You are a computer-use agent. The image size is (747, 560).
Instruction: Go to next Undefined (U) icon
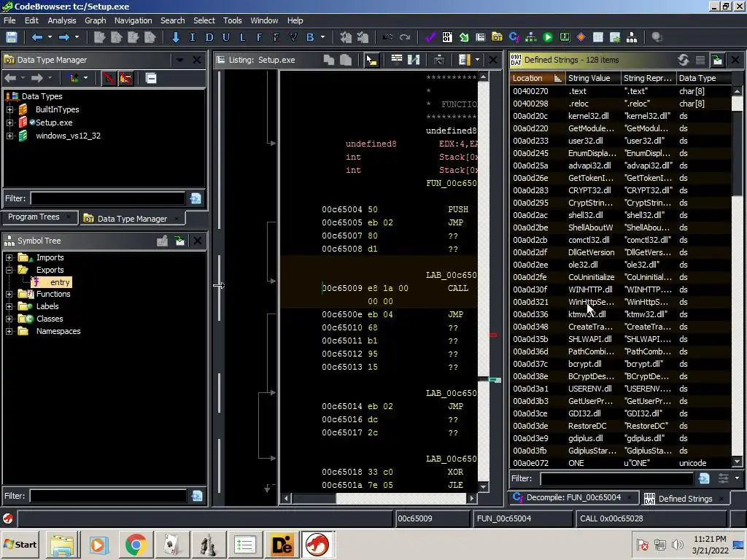click(226, 37)
